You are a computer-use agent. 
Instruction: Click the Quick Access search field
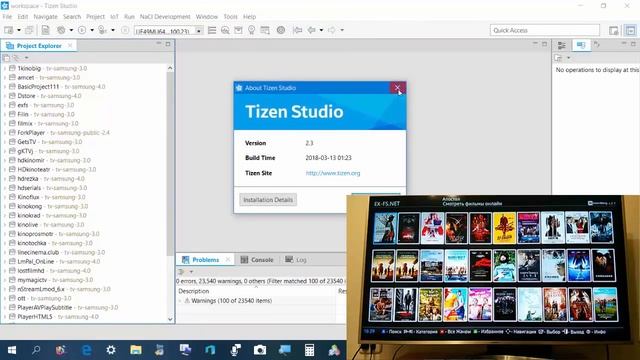click(x=545, y=30)
